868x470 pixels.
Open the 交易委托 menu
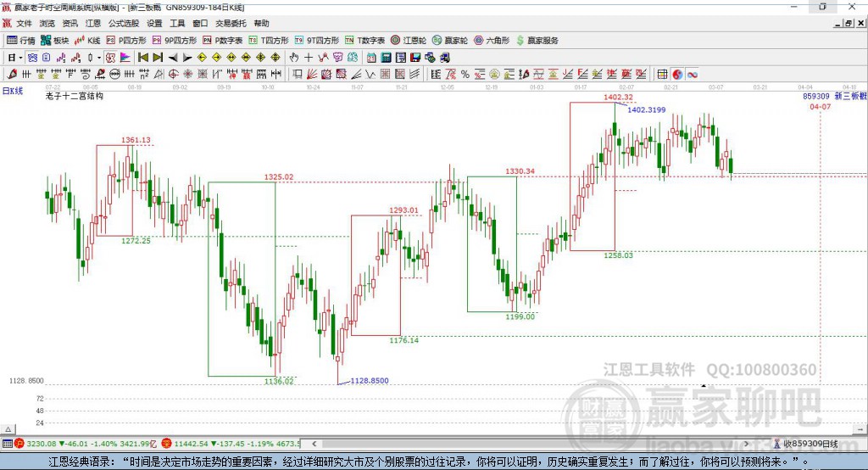[x=231, y=23]
